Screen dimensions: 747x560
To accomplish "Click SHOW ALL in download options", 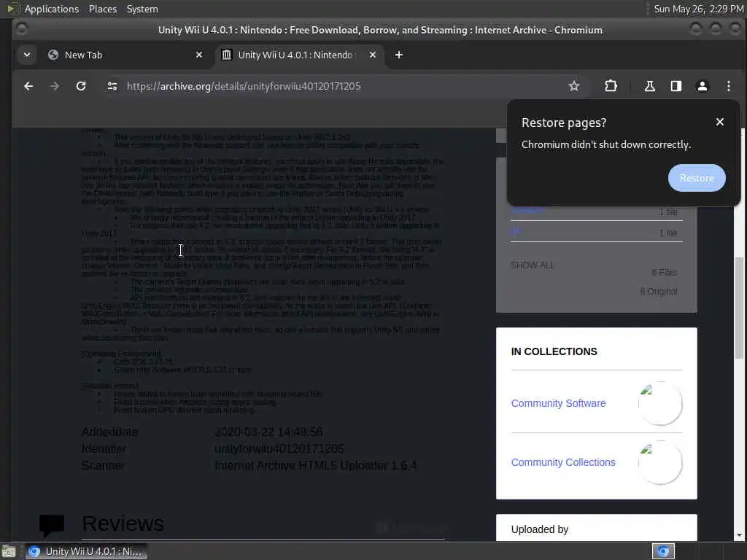I will [x=533, y=265].
